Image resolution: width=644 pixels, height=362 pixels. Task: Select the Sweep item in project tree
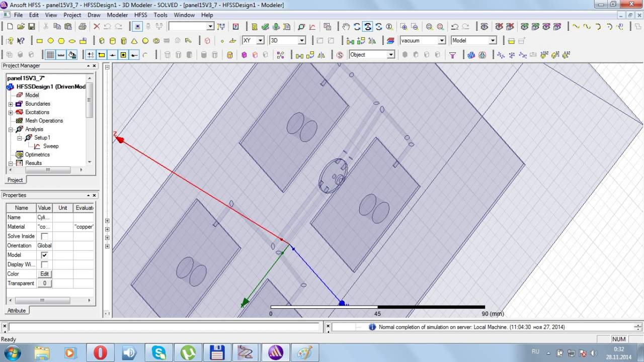point(50,146)
